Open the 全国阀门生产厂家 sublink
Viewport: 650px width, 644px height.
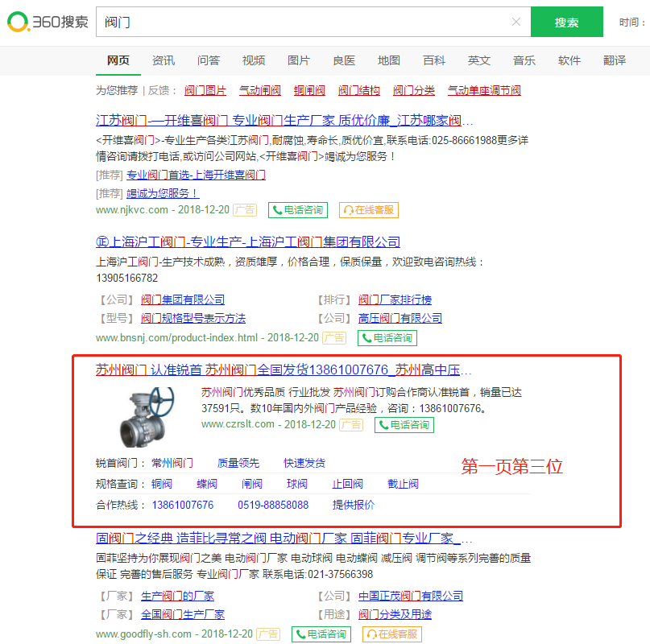[183, 615]
